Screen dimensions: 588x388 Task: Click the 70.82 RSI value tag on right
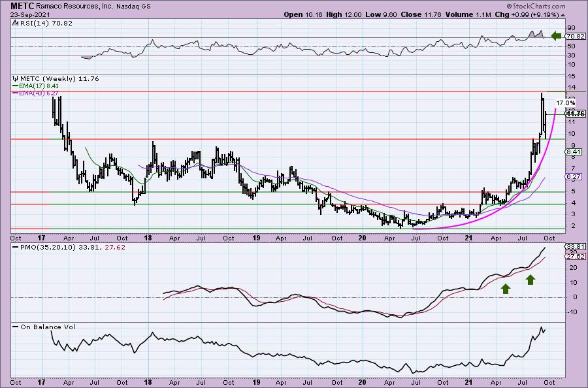pos(576,37)
